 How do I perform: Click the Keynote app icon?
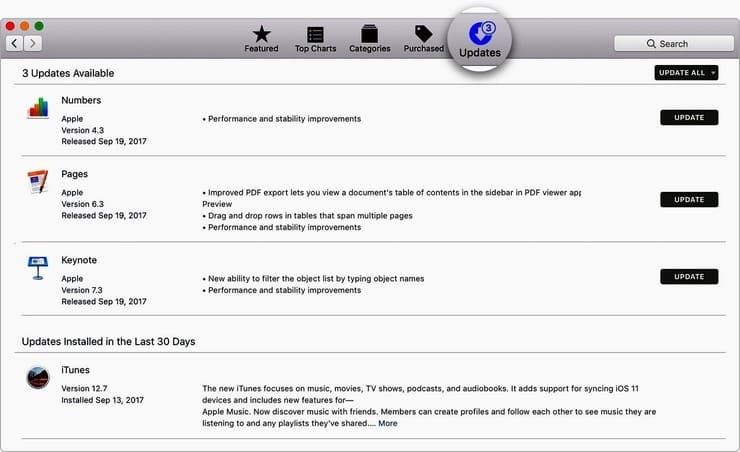click(x=38, y=268)
